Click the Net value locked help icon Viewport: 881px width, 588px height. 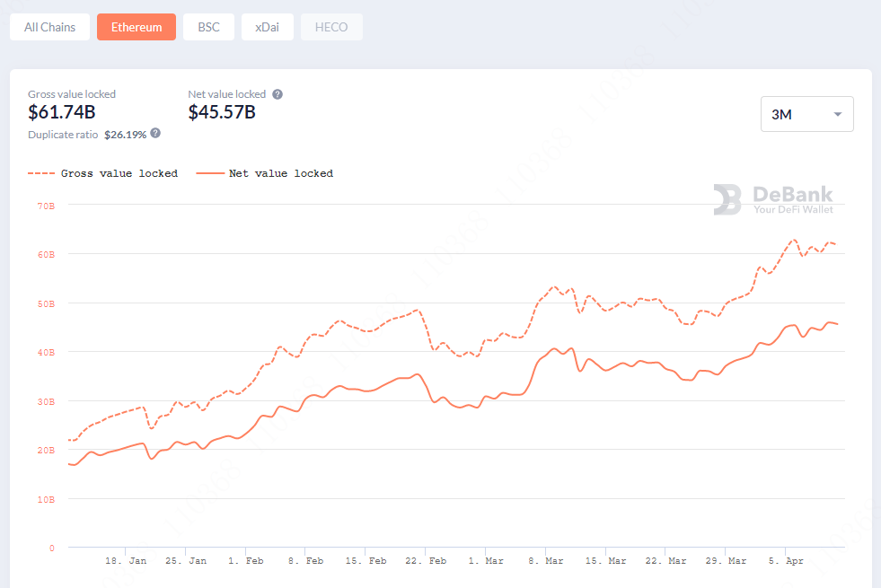[278, 94]
